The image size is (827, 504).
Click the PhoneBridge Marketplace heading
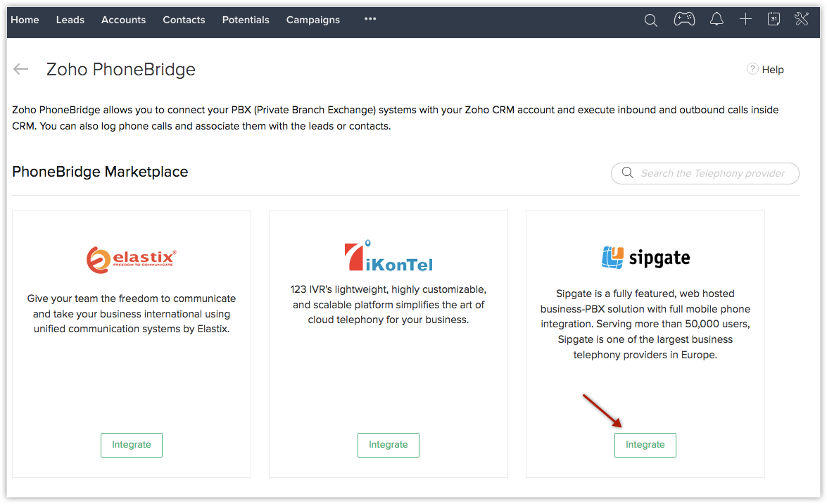point(100,172)
